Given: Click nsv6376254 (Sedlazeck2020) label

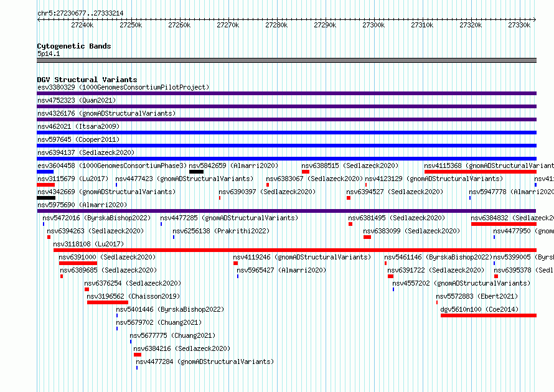Looking at the screenshot, I should (x=133, y=283).
